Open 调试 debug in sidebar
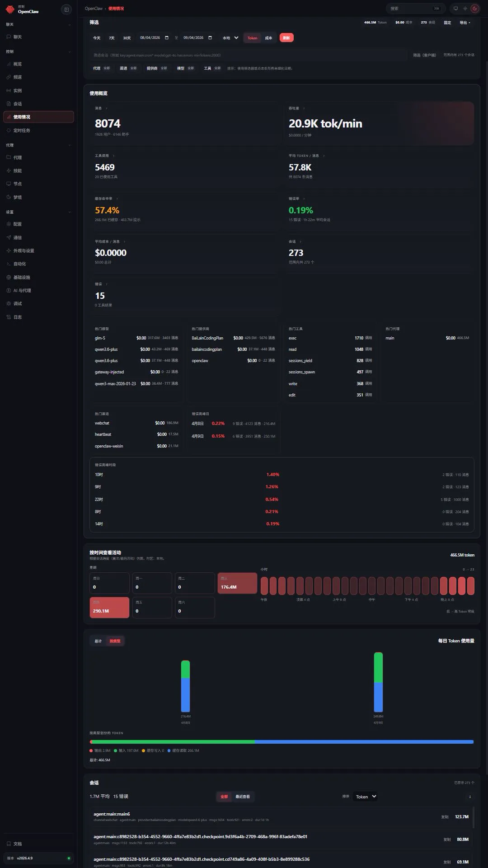The height and width of the screenshot is (868, 488). click(38, 303)
